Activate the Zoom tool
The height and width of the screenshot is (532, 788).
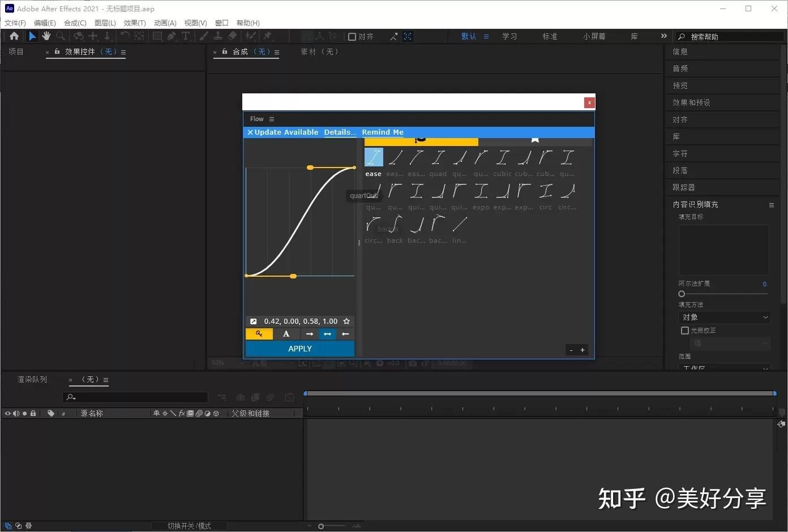(60, 36)
